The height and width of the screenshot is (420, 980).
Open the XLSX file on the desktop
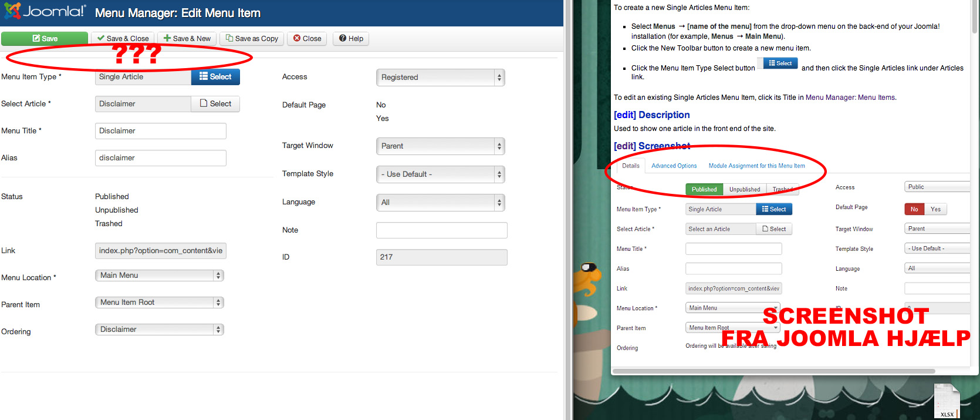click(947, 401)
